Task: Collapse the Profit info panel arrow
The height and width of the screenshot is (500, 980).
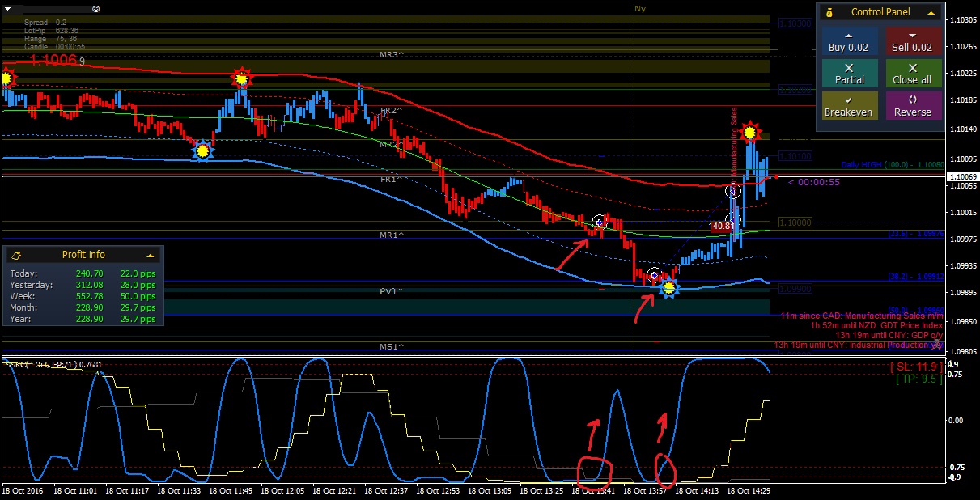Action: coord(150,255)
